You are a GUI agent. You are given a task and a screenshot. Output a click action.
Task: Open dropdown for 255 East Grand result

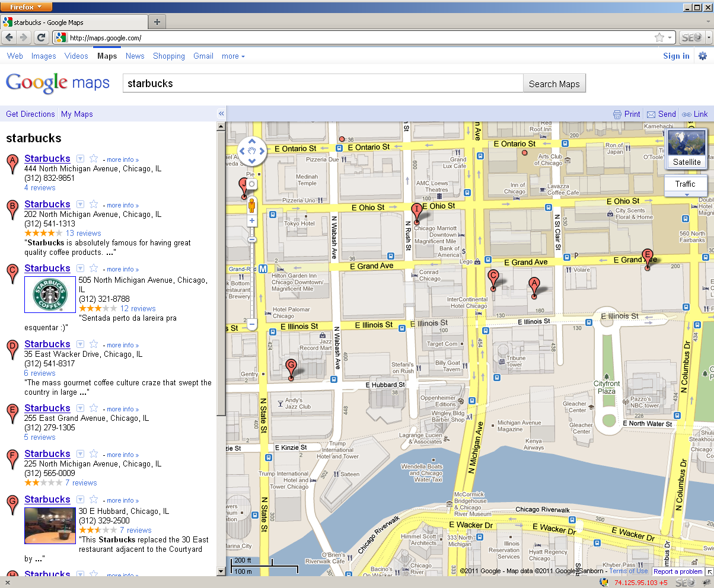point(80,408)
